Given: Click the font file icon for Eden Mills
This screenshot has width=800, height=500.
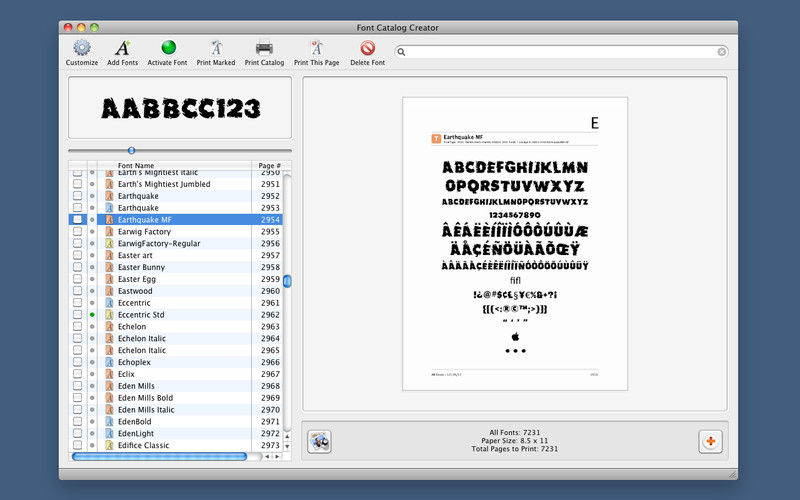Looking at the screenshot, I should [109, 386].
